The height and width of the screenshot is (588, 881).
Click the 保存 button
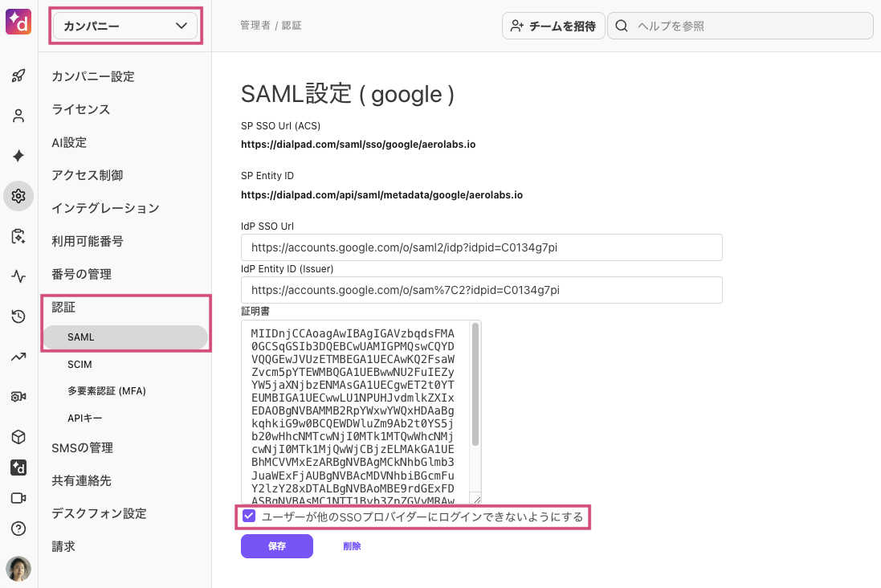click(276, 546)
